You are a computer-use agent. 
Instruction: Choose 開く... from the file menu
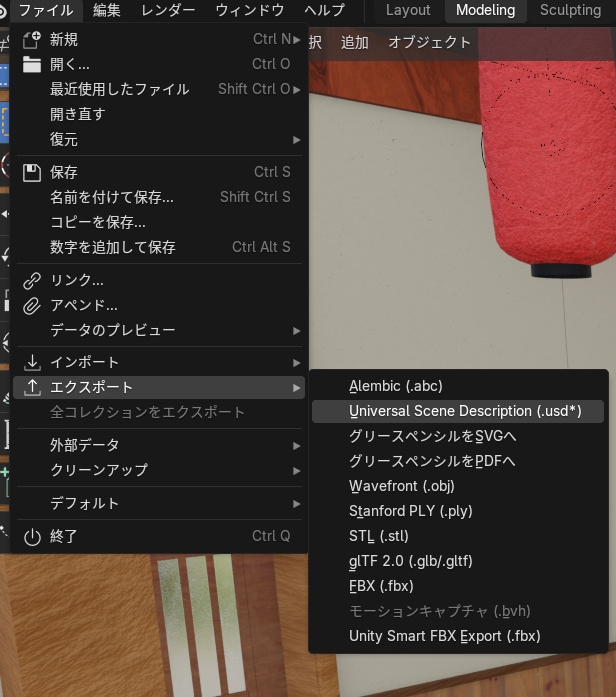[x=159, y=65]
